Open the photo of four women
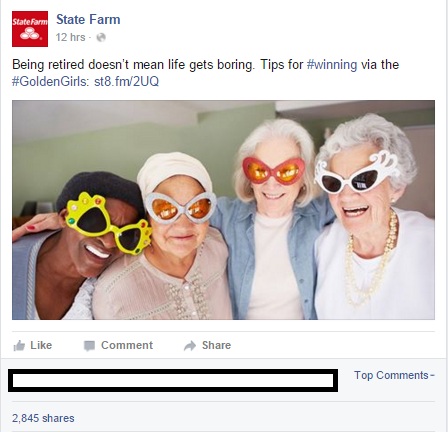Viewport: 448px width, 432px height. pyautogui.click(x=223, y=210)
